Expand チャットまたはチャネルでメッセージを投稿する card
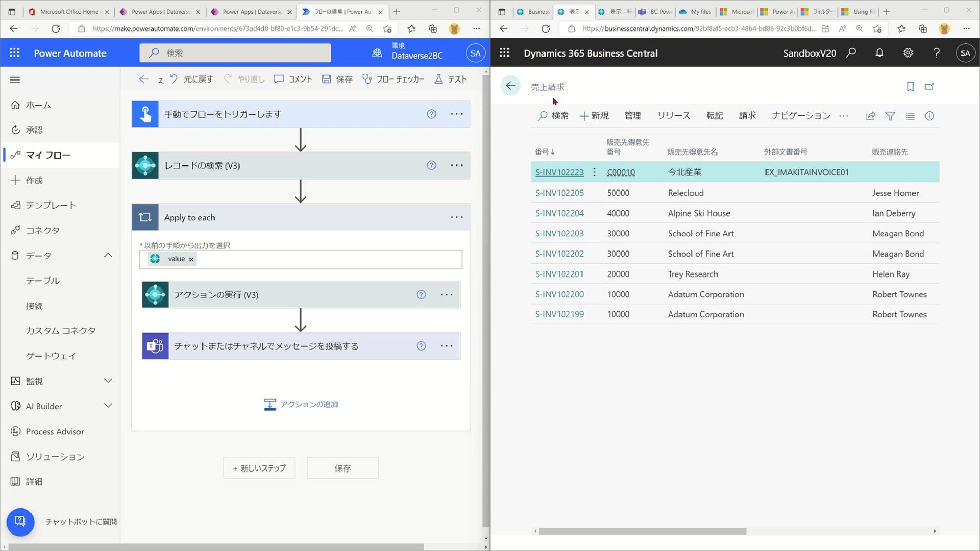980x551 pixels. [x=301, y=346]
